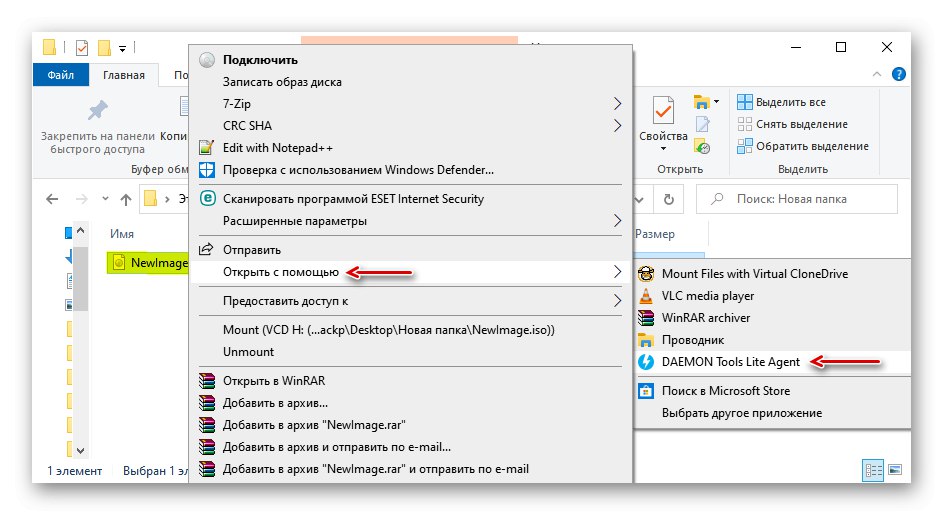
Task: Click the WinRAR archiver books icon
Action: [x=646, y=318]
